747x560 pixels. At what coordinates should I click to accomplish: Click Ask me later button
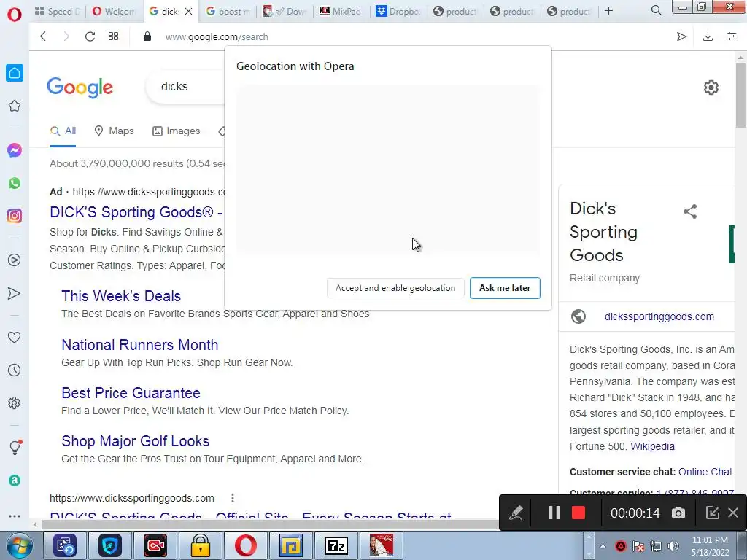coord(505,288)
